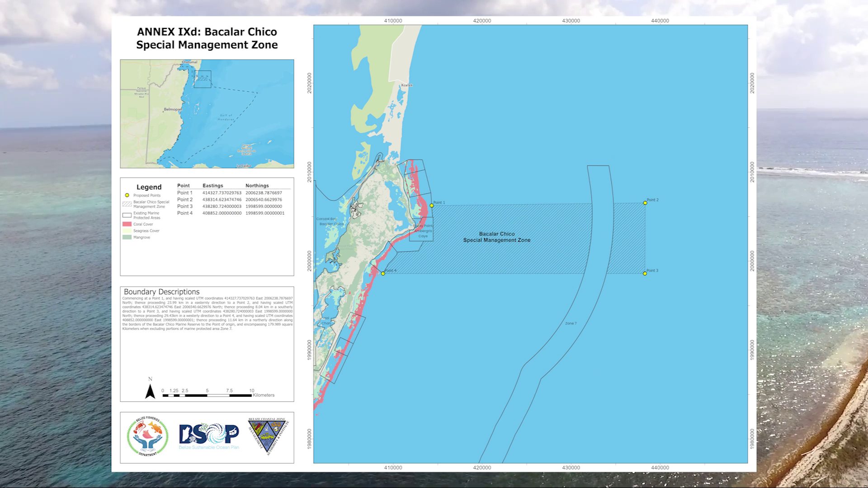Image resolution: width=868 pixels, height=488 pixels.
Task: Click the yellow Proposed Points symbol in legend
Action: (127, 195)
